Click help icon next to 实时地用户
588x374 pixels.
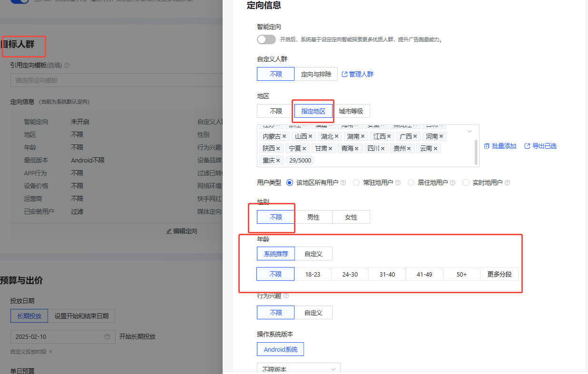coord(507,182)
